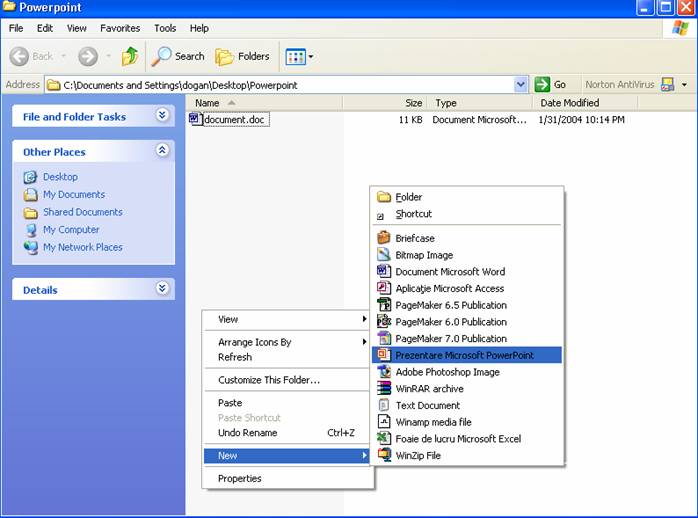
Task: Open Shared Documents link
Action: pos(83,212)
